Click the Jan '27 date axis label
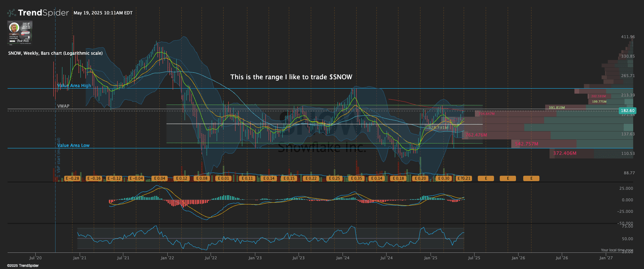Viewport: 644px width, 269px height. coord(606,258)
